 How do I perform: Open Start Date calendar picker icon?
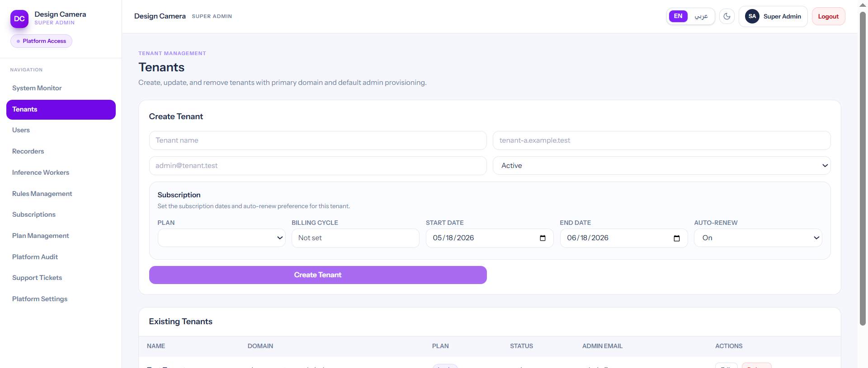tap(542, 238)
